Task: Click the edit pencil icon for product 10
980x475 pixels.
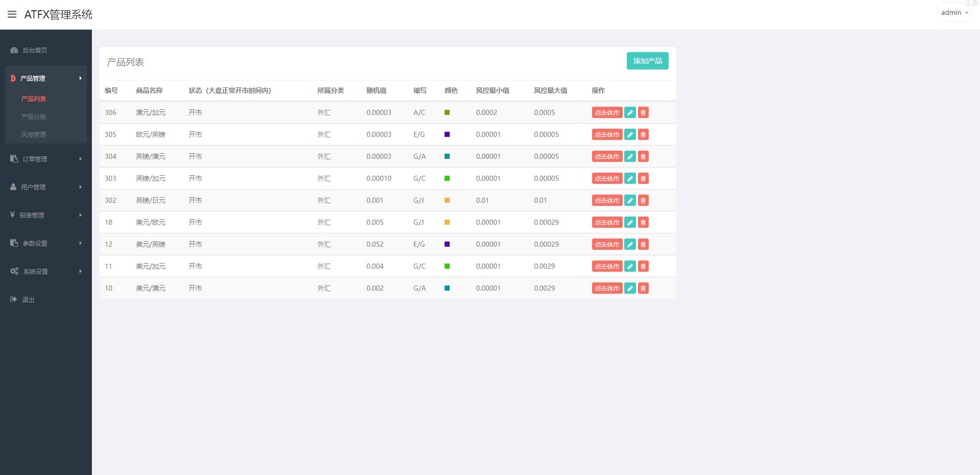Action: (x=630, y=289)
